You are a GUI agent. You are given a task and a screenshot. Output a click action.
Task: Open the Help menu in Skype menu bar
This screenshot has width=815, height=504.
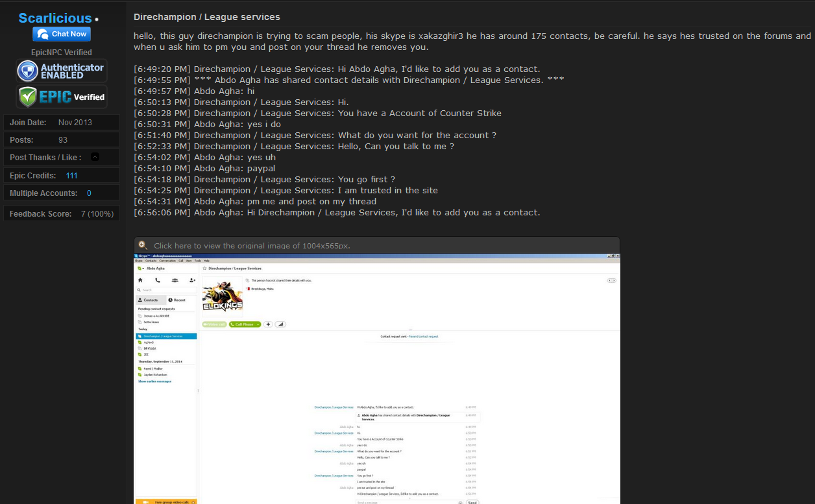point(206,261)
